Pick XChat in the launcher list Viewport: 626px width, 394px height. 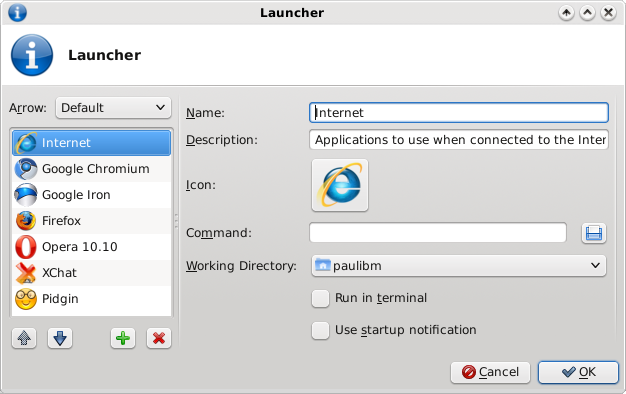(x=91, y=273)
